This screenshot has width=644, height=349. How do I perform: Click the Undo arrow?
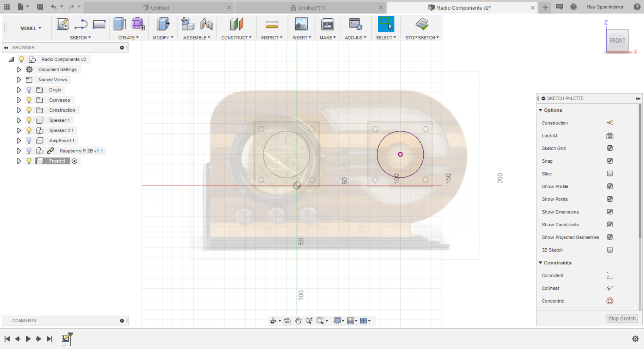pos(54,6)
